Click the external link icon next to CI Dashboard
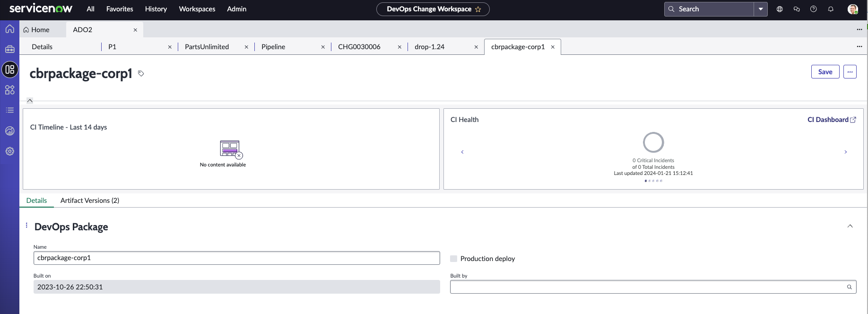 853,120
